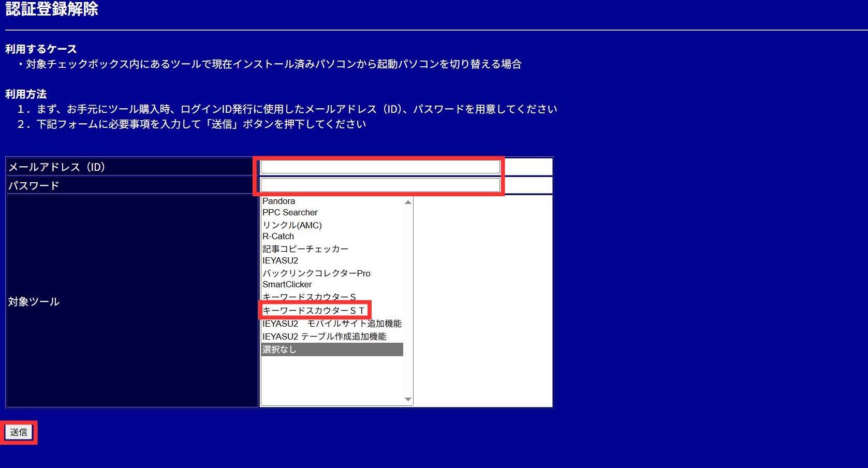
Task: Select PPC Searcher in the list
Action: tap(290, 212)
